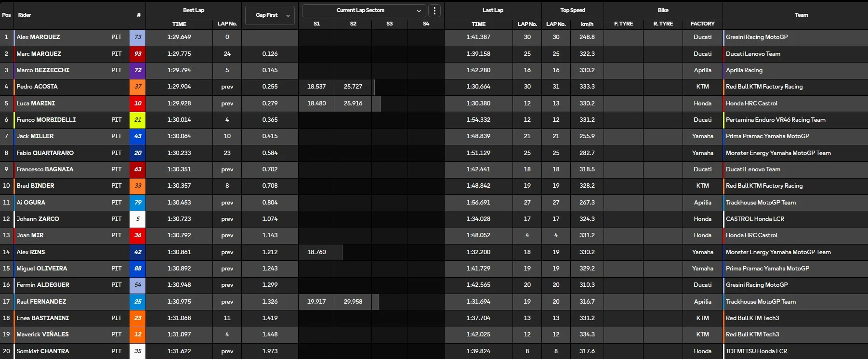Click PIT status for Johann ZARCO

click(117, 219)
